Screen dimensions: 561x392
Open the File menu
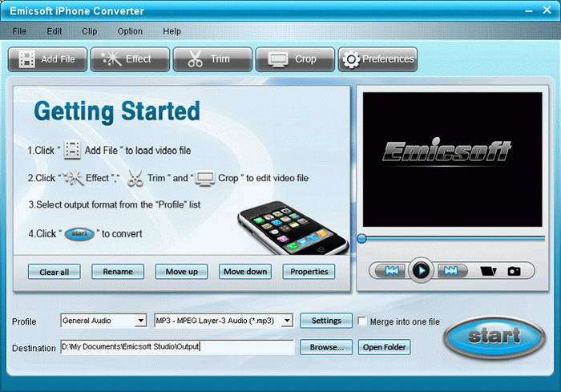click(19, 31)
